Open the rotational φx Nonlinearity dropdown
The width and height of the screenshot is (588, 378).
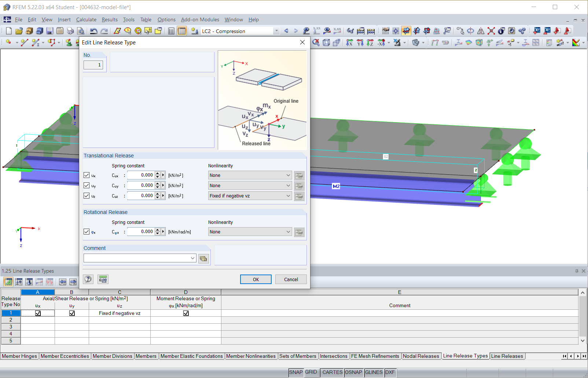(250, 232)
